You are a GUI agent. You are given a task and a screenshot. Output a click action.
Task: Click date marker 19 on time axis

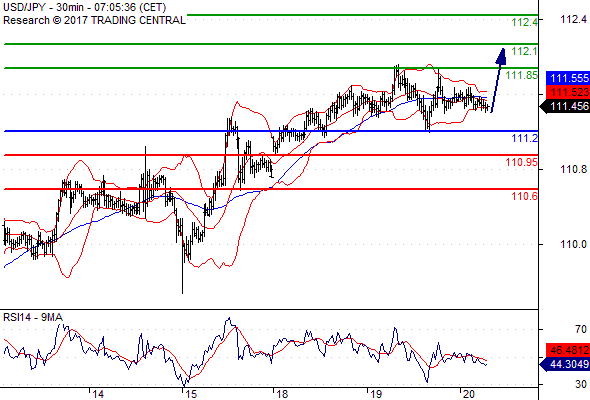(x=376, y=394)
